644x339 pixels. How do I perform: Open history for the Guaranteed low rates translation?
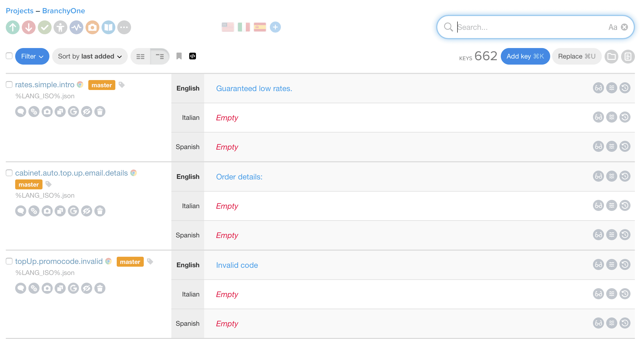625,88
